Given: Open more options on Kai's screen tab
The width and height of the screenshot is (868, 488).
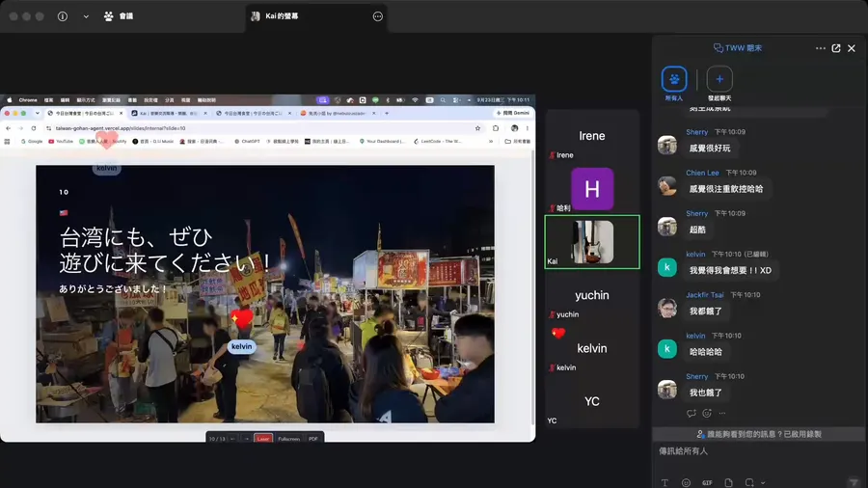Looking at the screenshot, I should point(377,16).
